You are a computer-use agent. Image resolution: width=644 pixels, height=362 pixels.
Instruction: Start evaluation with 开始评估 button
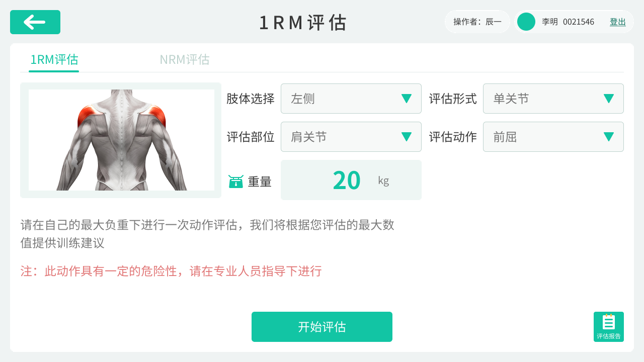(322, 327)
